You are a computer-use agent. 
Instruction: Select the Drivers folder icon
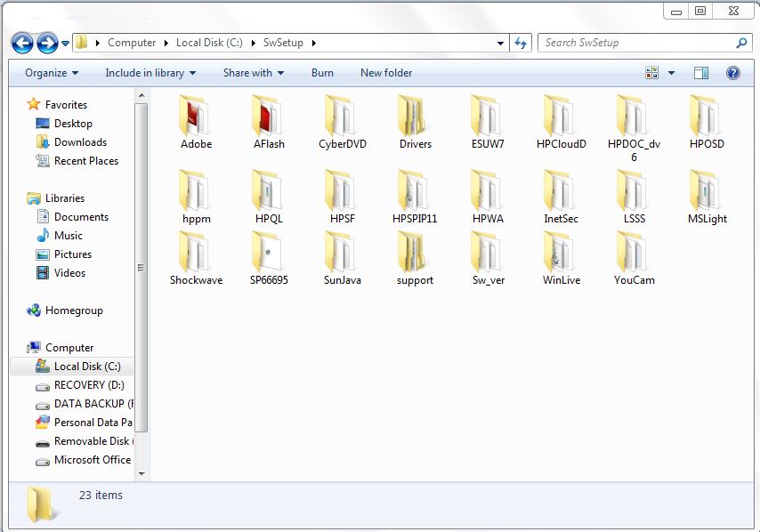[415, 116]
